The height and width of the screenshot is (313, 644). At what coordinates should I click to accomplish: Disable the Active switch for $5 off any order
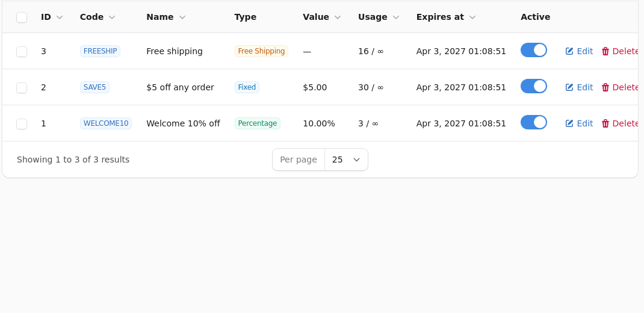click(533, 86)
